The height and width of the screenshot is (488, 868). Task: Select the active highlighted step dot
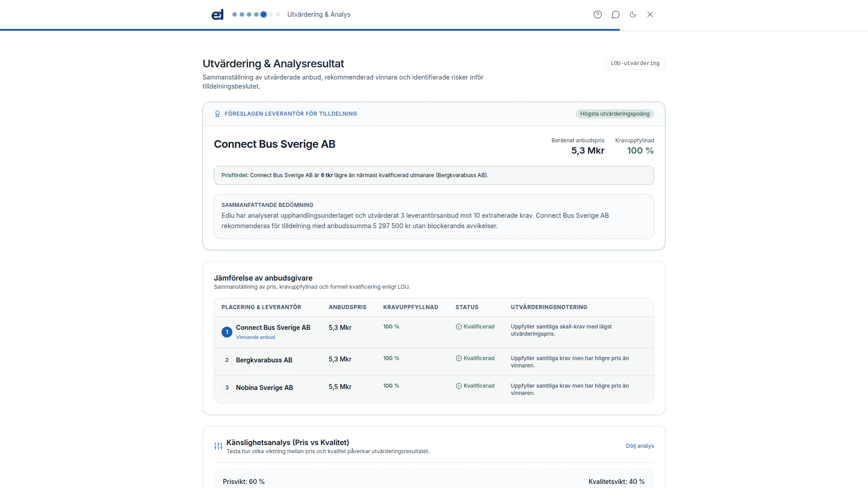pos(264,14)
